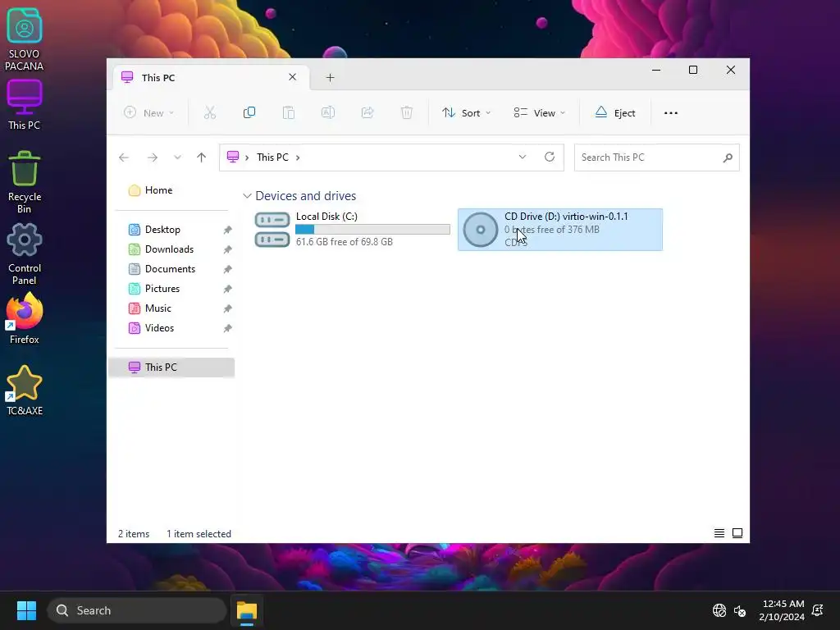Click the taskbar clock showing 12:45 AM
The image size is (840, 630).
pos(782,610)
